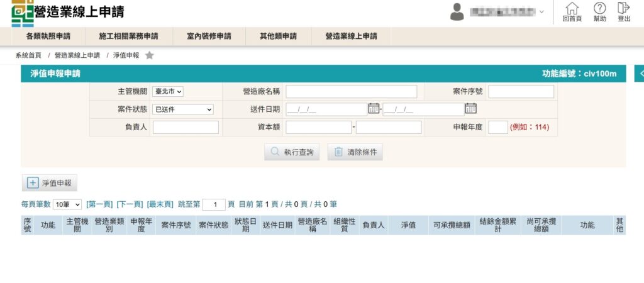Click the favorite star beside 淨值申報
The width and height of the screenshot is (644, 283).
pos(150,55)
